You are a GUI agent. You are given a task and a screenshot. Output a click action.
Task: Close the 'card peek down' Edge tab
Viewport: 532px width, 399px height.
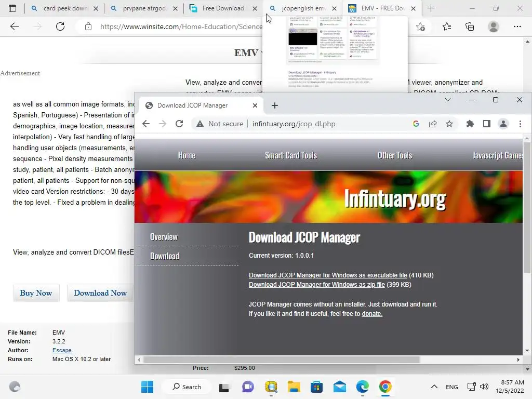(96, 8)
